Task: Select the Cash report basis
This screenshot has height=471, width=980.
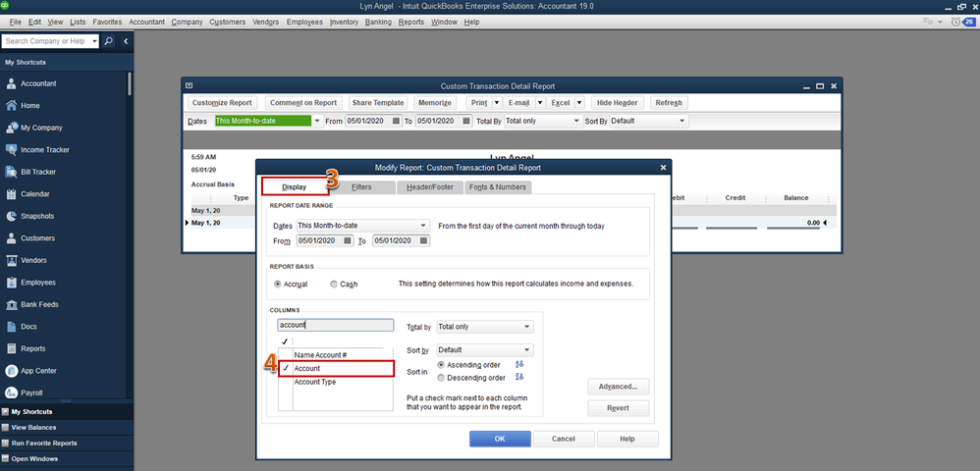Action: (333, 285)
